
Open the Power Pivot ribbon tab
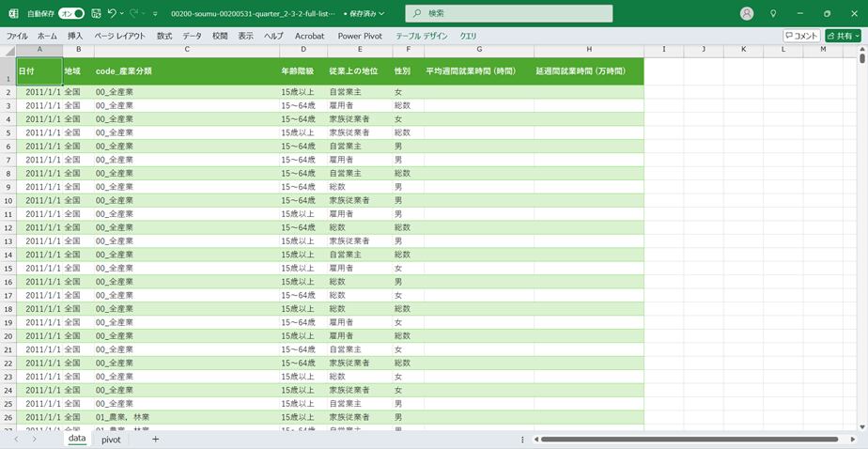point(360,36)
